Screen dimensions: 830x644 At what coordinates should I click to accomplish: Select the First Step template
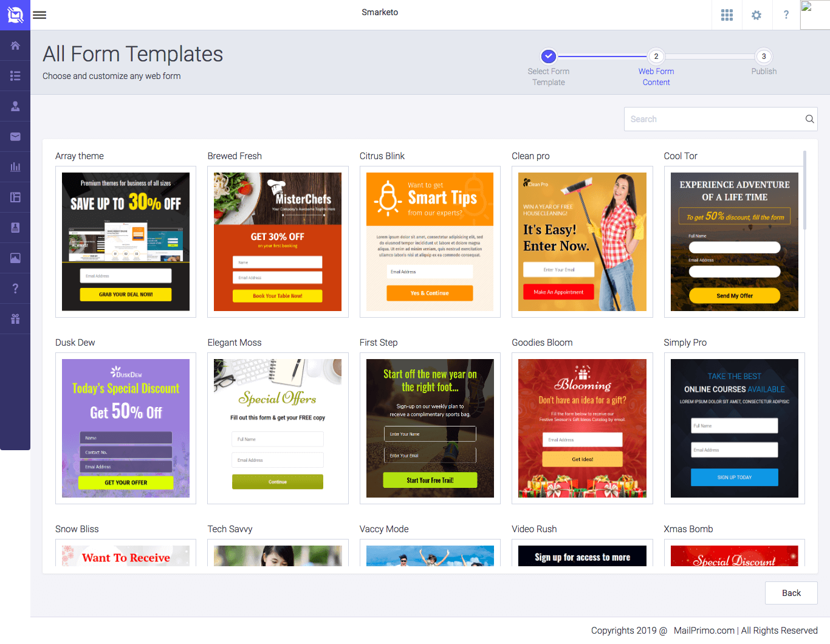click(x=430, y=428)
